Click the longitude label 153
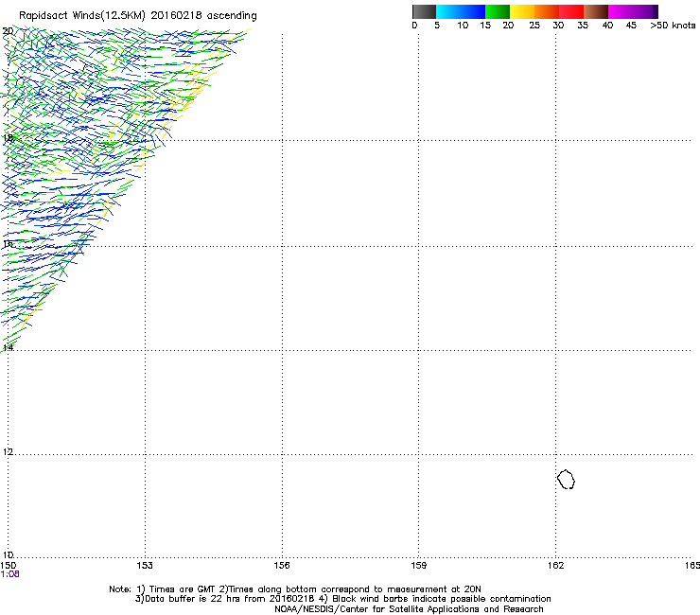The height and width of the screenshot is (615, 700). click(x=145, y=566)
